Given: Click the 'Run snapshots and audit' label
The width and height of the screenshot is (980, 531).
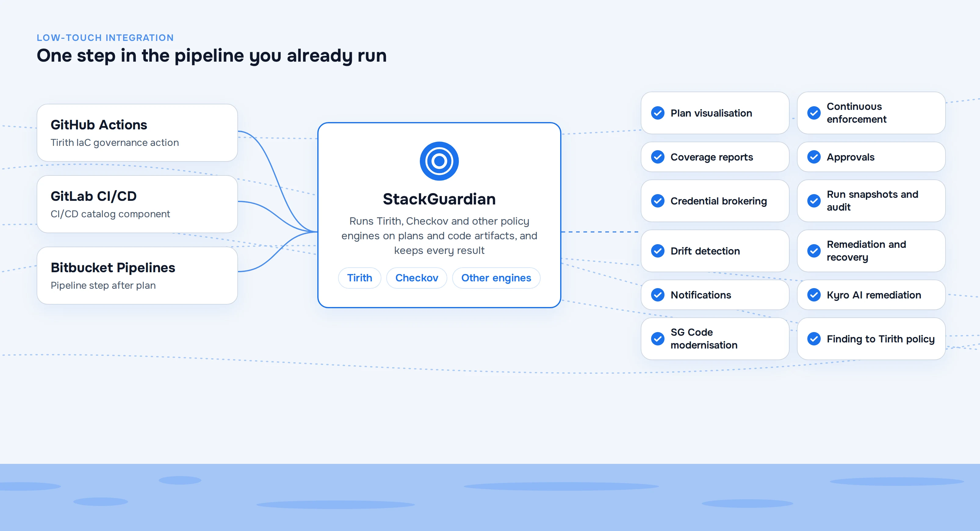Looking at the screenshot, I should pyautogui.click(x=872, y=201).
